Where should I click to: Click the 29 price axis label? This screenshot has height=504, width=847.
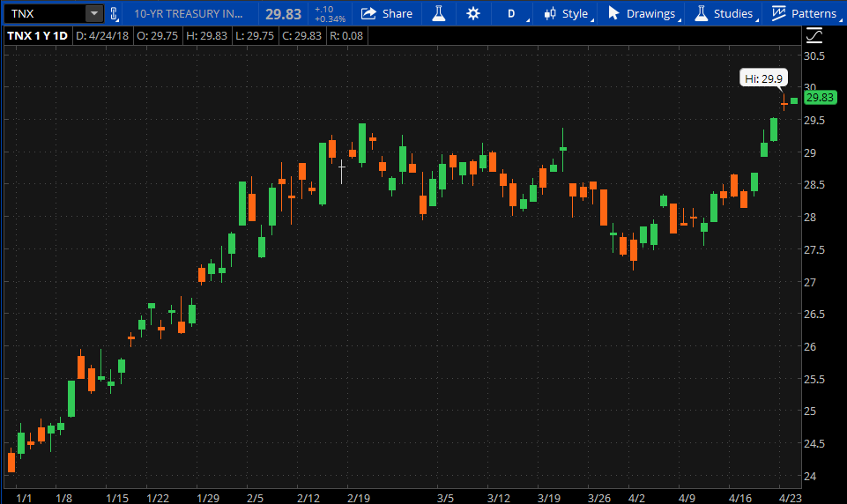point(810,153)
